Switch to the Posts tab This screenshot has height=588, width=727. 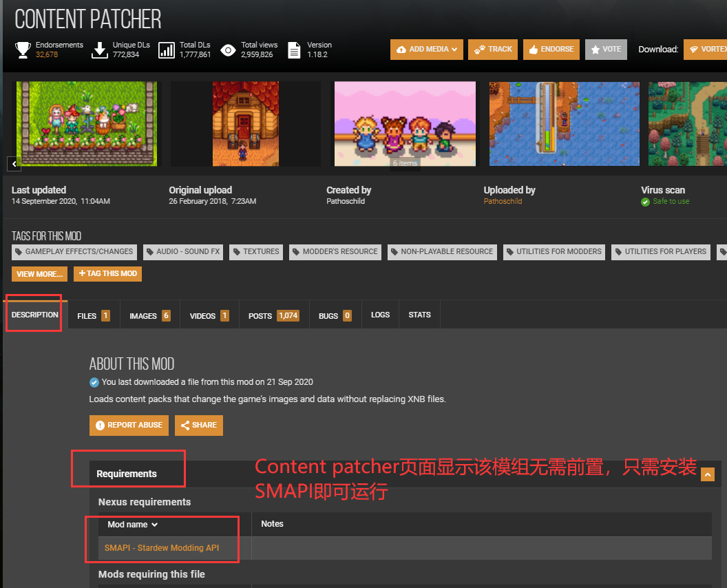point(274,316)
